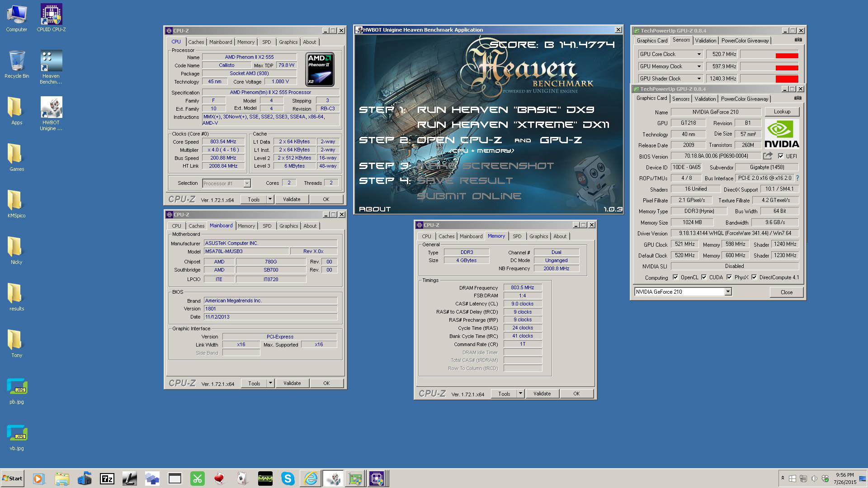The height and width of the screenshot is (488, 868).
Task: Click Submit Online in Heaven benchmark
Action: [x=469, y=196]
